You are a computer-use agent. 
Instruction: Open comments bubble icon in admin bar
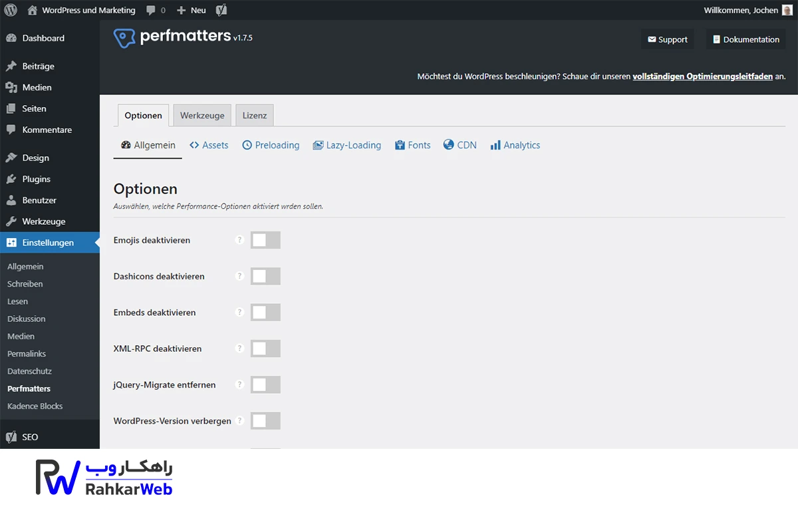coord(151,11)
